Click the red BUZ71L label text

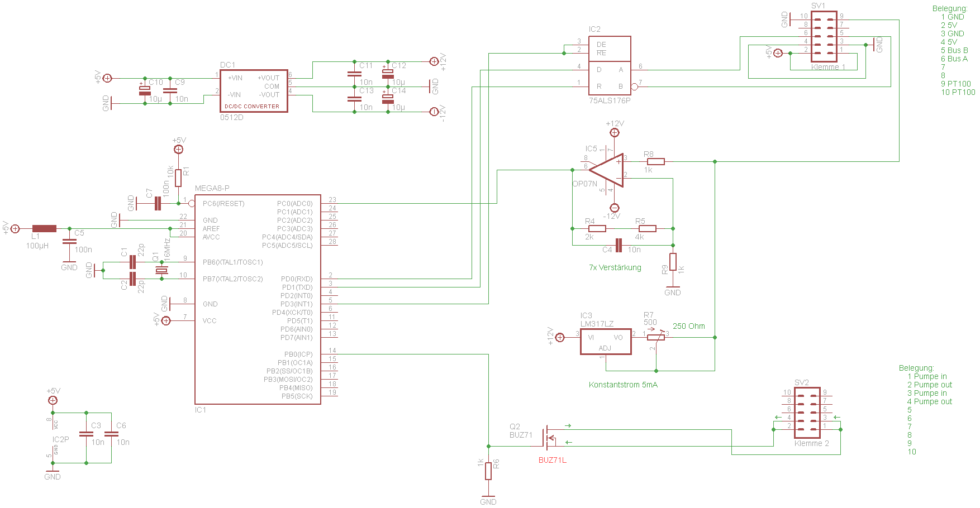point(553,460)
